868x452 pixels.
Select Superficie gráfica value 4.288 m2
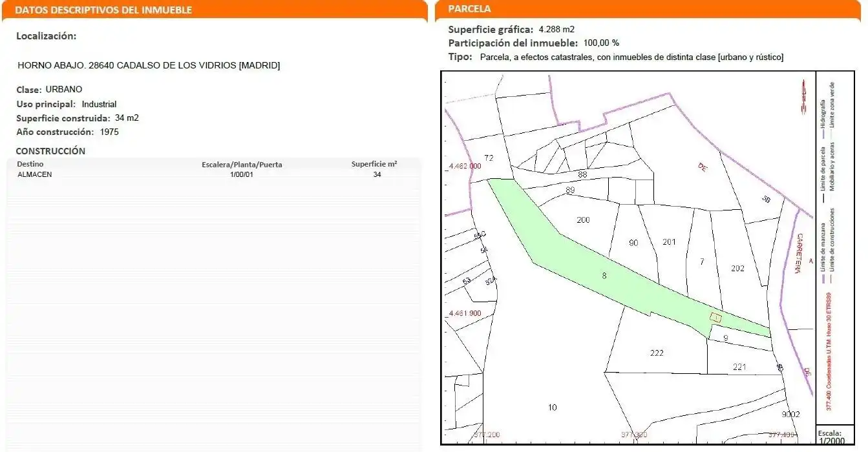pyautogui.click(x=556, y=29)
